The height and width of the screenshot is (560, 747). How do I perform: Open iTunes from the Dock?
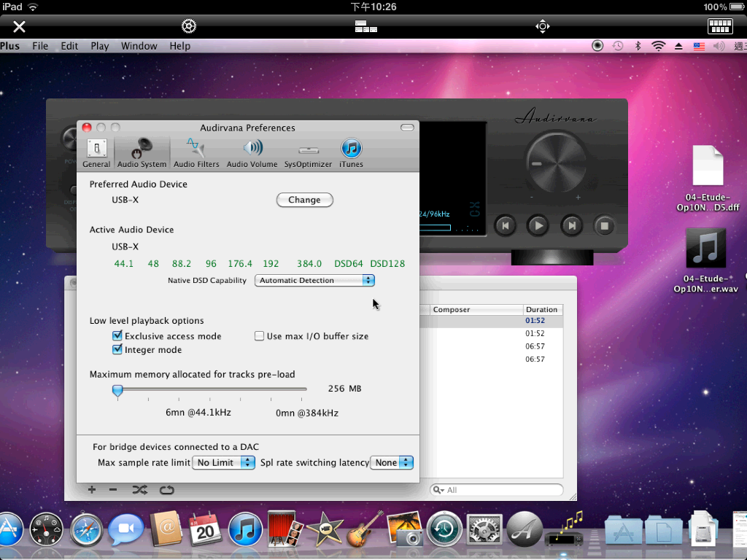point(245,529)
